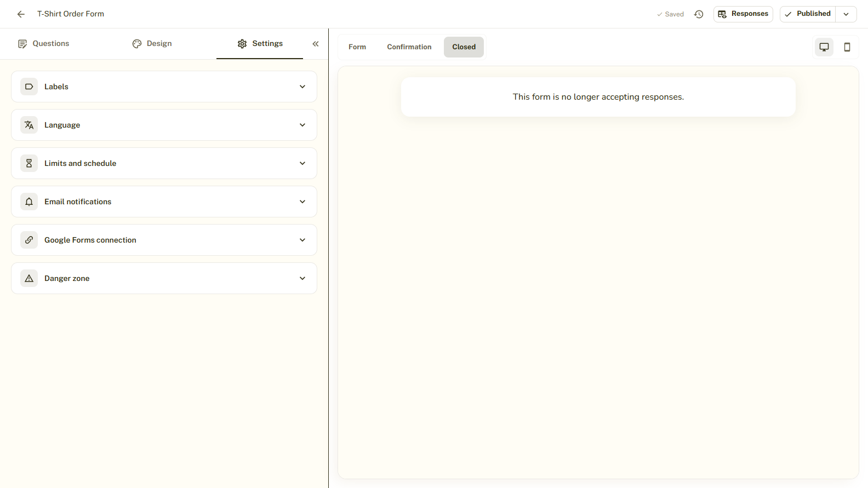Select the Closed preview tab
This screenshot has height=488, width=868.
(464, 47)
